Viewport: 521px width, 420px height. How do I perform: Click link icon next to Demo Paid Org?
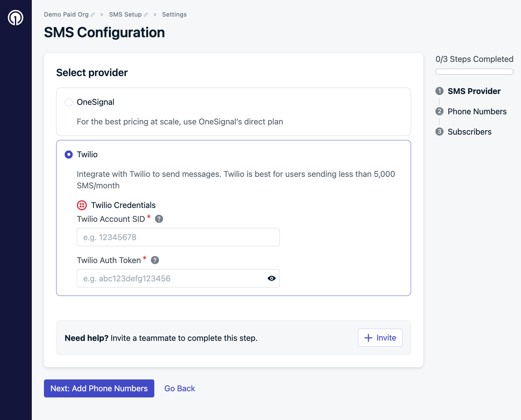click(x=93, y=15)
